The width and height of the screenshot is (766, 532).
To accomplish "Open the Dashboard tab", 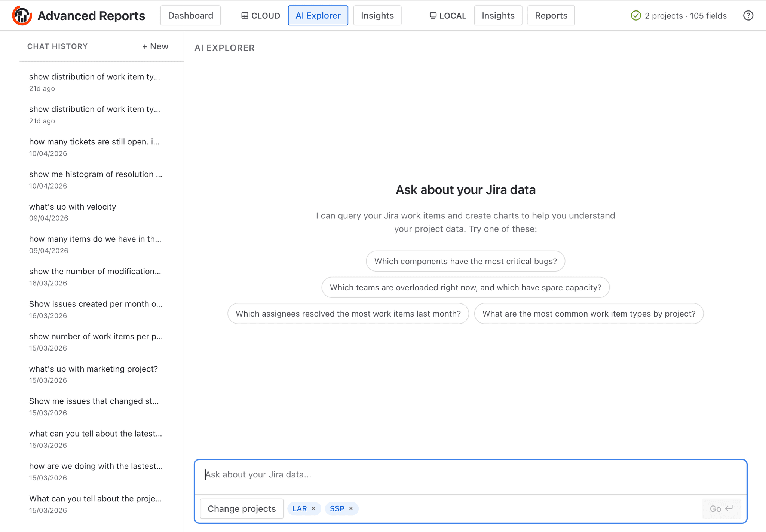I will tap(190, 16).
